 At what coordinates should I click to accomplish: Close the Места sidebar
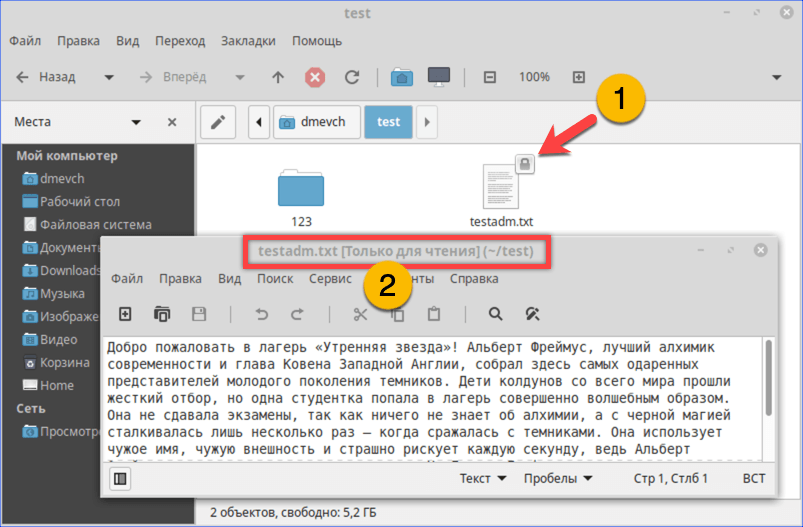(172, 122)
